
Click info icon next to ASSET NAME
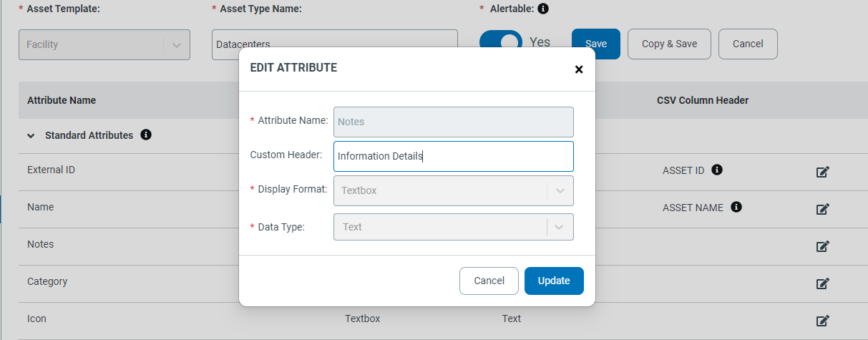(736, 207)
